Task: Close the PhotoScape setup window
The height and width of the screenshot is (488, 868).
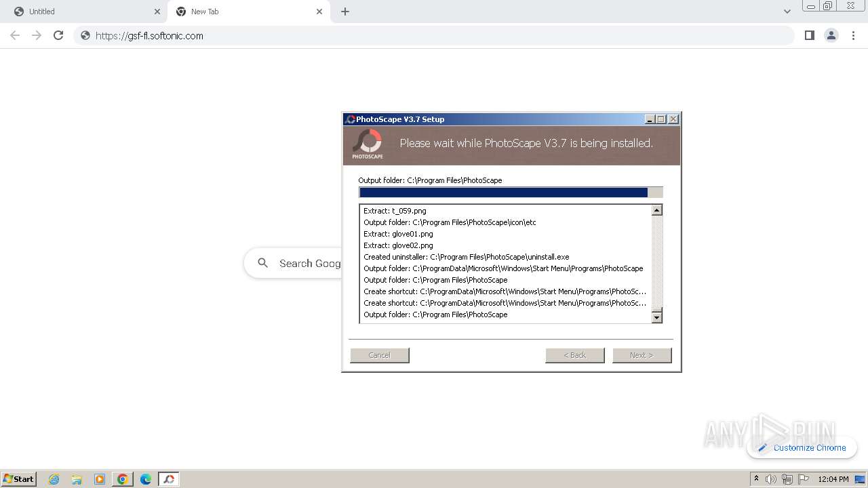Action: (x=673, y=119)
